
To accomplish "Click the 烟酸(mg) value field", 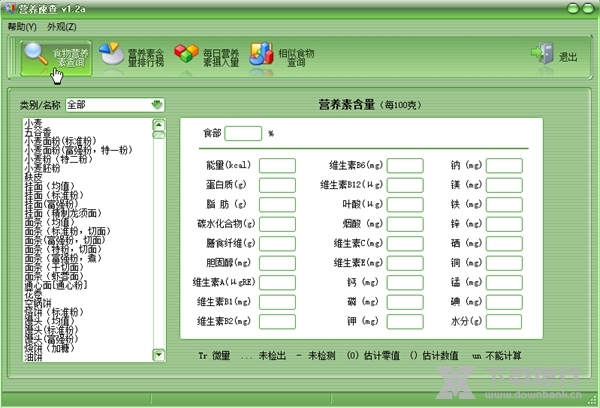I will point(405,224).
